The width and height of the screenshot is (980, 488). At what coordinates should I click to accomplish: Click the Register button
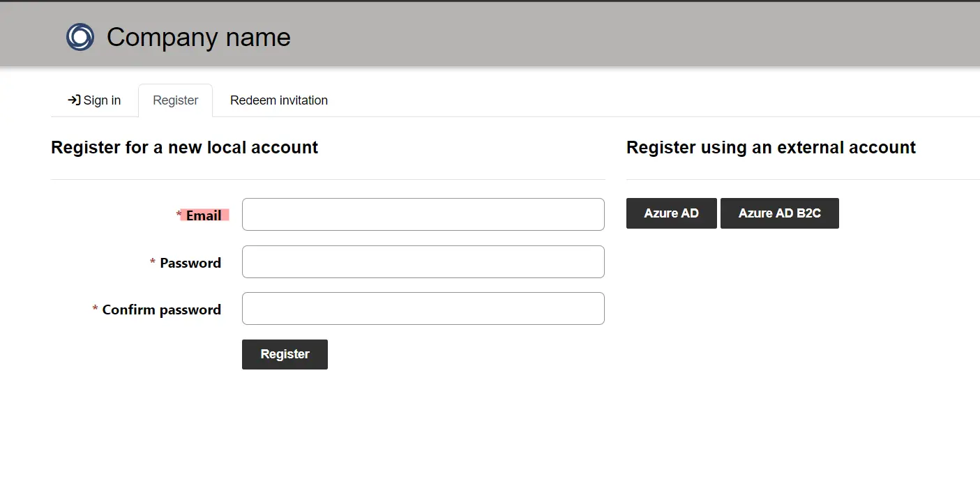284,354
